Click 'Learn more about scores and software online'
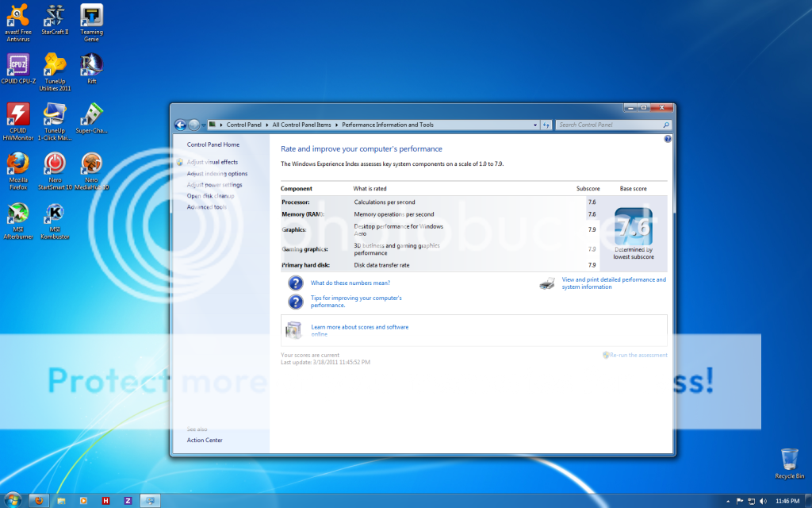The image size is (812, 508). (x=359, y=331)
